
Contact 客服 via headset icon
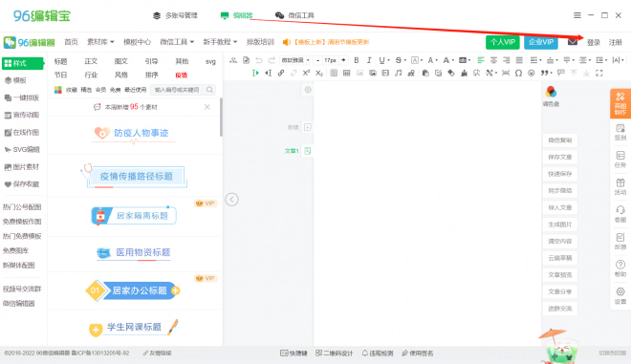(x=620, y=214)
